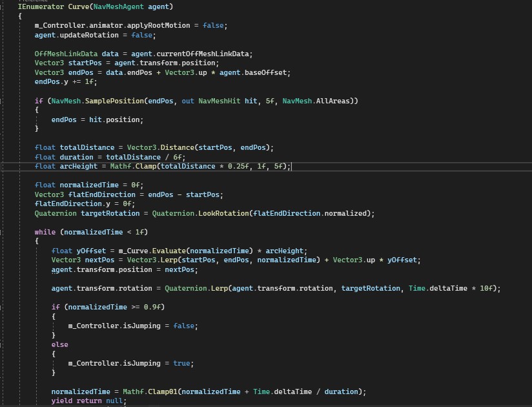This screenshot has height=407, width=532.
Task: Click Vector3.Lerp in the nextPos line
Action: coord(152,260)
